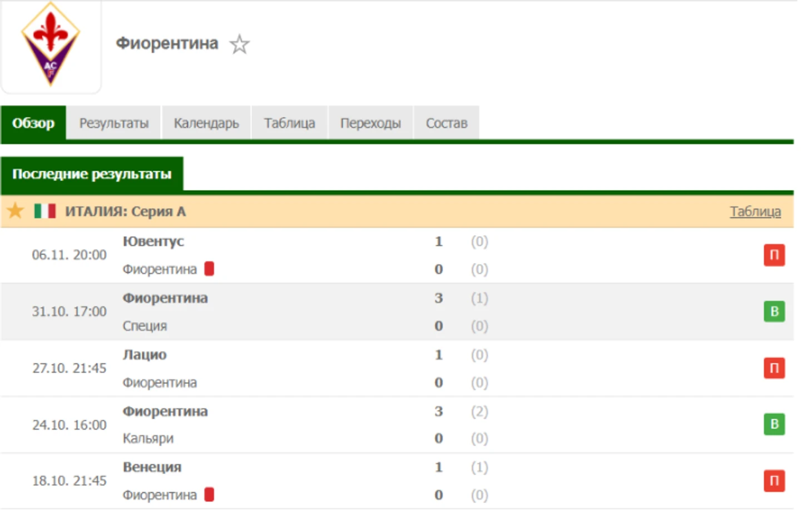The height and width of the screenshot is (522, 812).
Task: Click the red П badge for Лацио match
Action: point(774,368)
